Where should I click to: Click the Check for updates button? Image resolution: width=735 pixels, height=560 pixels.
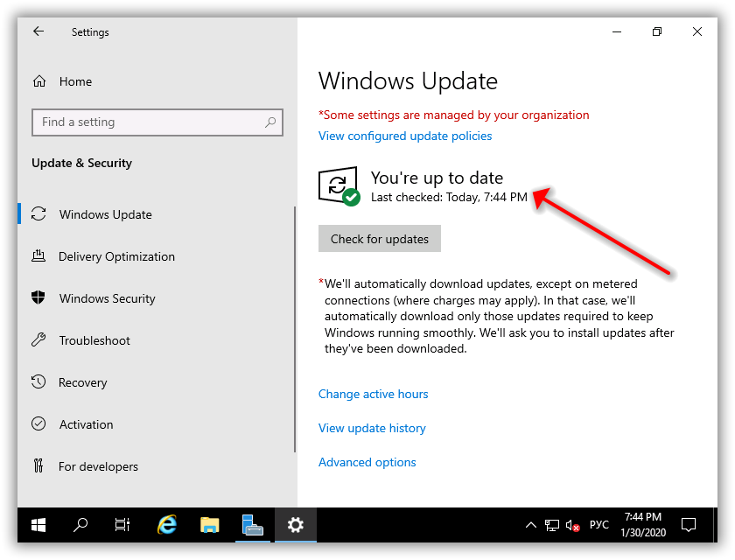(x=379, y=239)
